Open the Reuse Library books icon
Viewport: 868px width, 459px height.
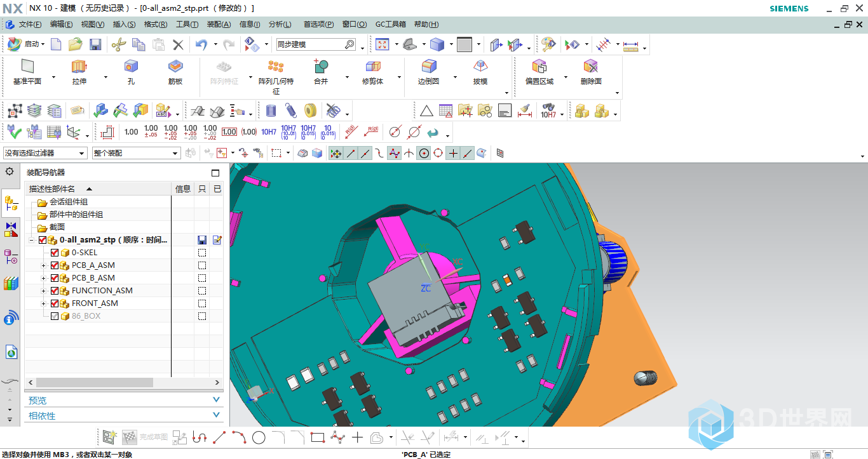coord(11,283)
